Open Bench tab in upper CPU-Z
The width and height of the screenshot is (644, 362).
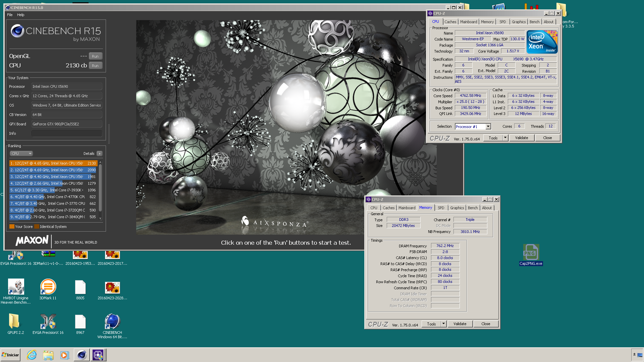click(534, 22)
